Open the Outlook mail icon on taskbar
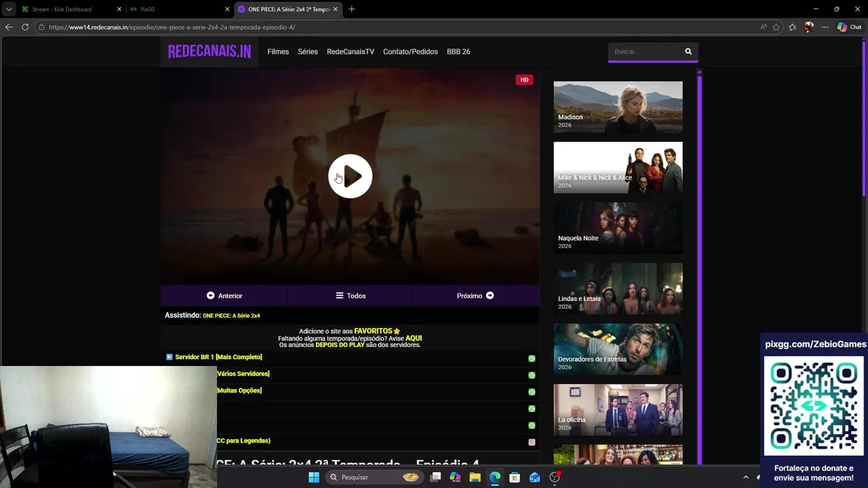This screenshot has width=868, height=488. coord(534,477)
